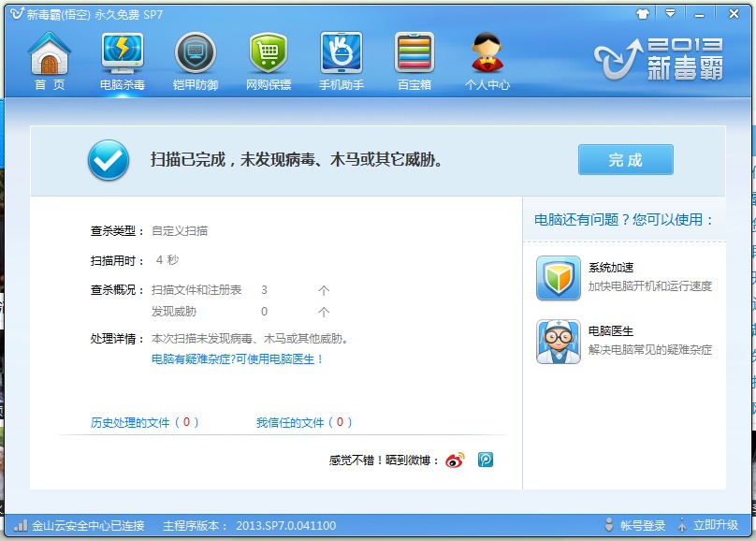Click the 完成 button
756x541 pixels.
(x=625, y=160)
